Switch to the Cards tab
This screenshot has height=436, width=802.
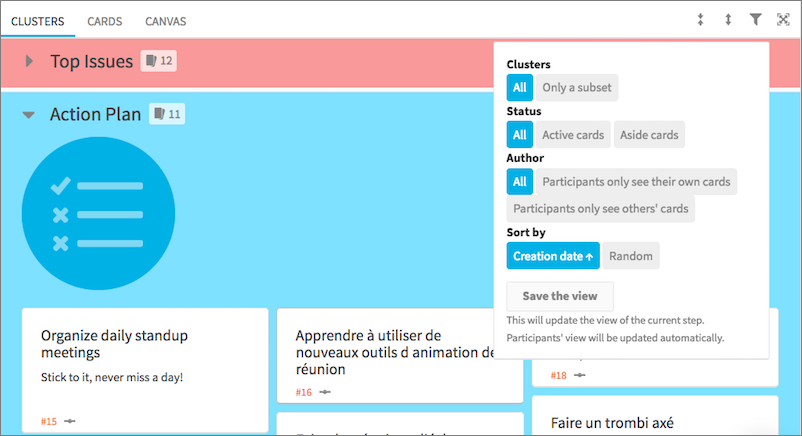(104, 21)
